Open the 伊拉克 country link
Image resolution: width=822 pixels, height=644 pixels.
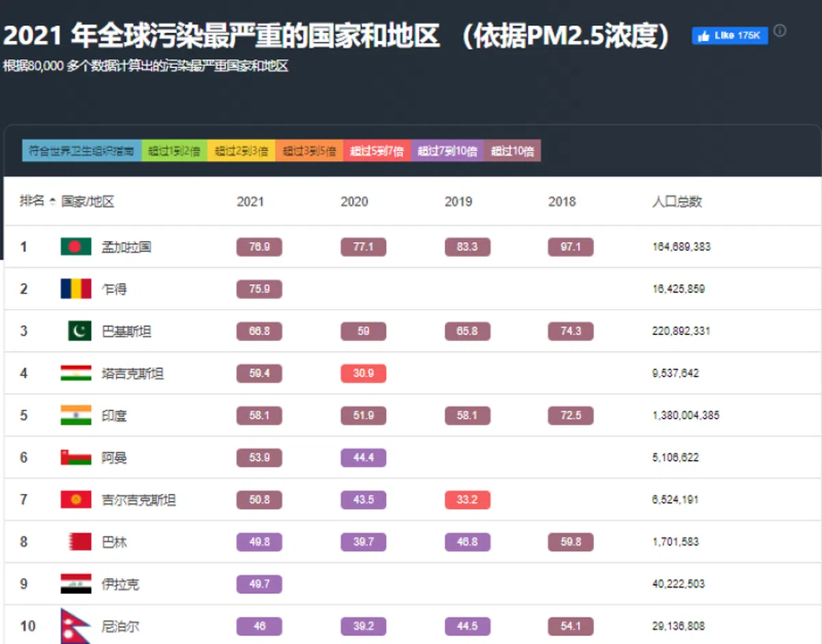pyautogui.click(x=120, y=584)
